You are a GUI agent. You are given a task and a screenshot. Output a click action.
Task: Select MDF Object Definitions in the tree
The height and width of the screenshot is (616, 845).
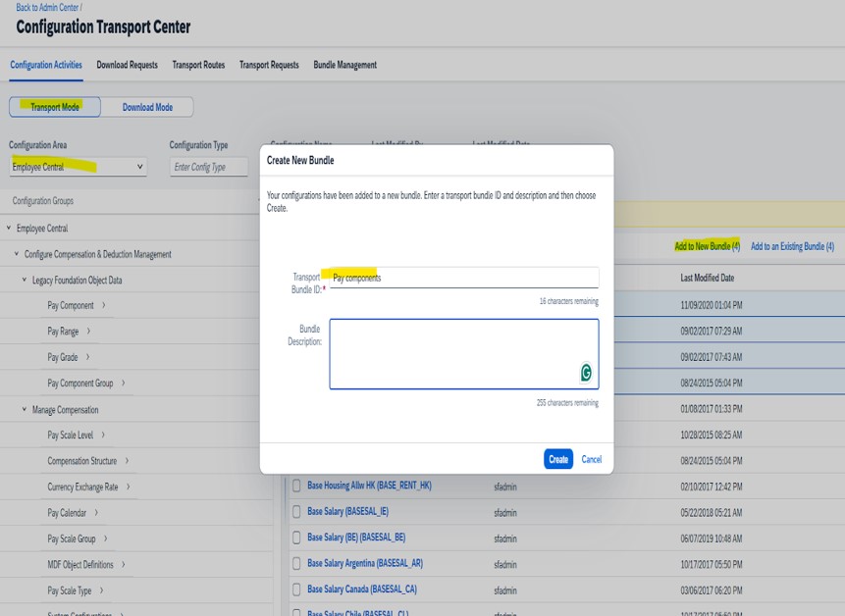[x=80, y=564]
